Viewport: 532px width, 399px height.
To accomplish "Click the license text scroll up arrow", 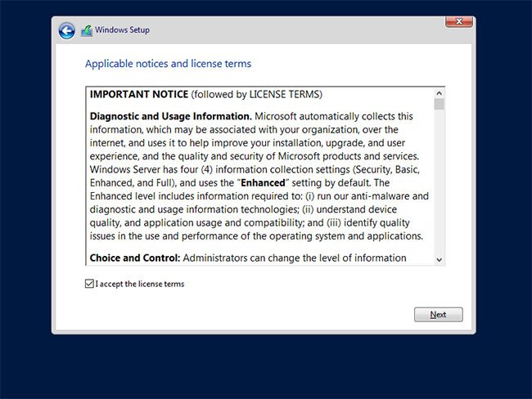I will (439, 93).
